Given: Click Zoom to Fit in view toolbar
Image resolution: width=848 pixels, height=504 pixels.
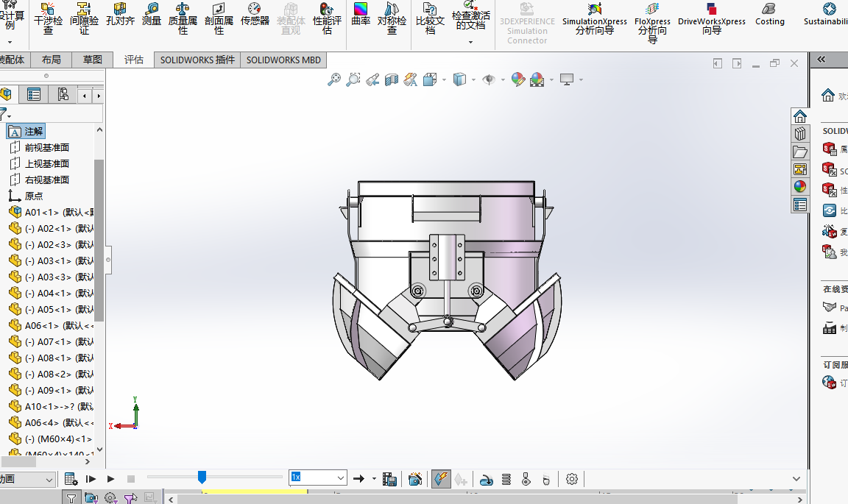Looking at the screenshot, I should pos(334,80).
